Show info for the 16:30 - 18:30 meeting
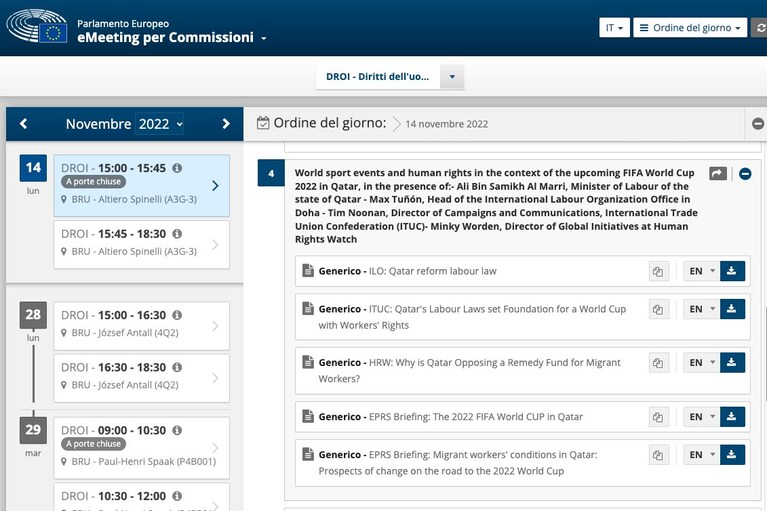The image size is (767, 511). click(177, 367)
